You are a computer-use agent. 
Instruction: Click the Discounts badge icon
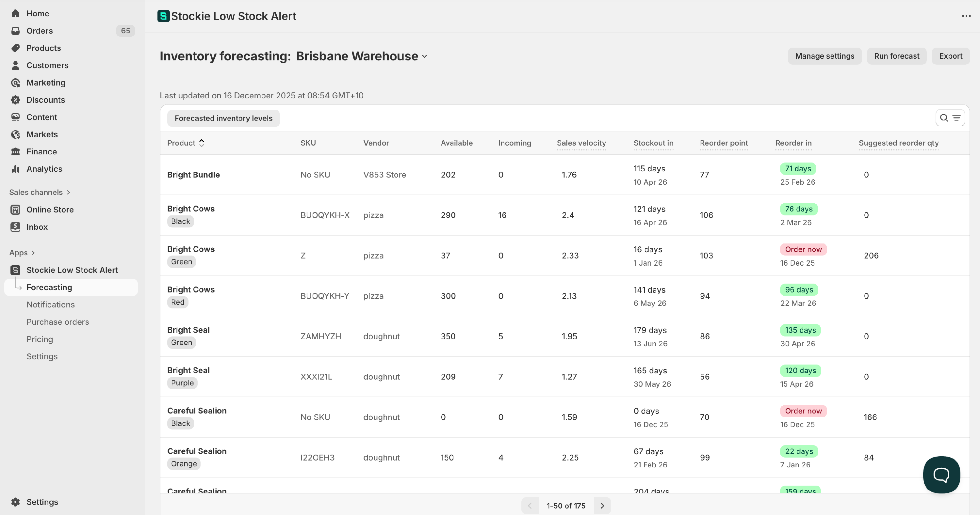(x=15, y=100)
